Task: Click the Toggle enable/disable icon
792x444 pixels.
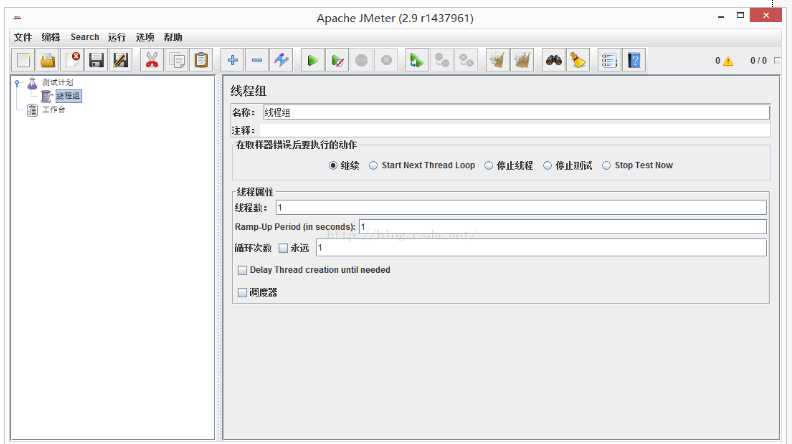Action: [x=281, y=61]
